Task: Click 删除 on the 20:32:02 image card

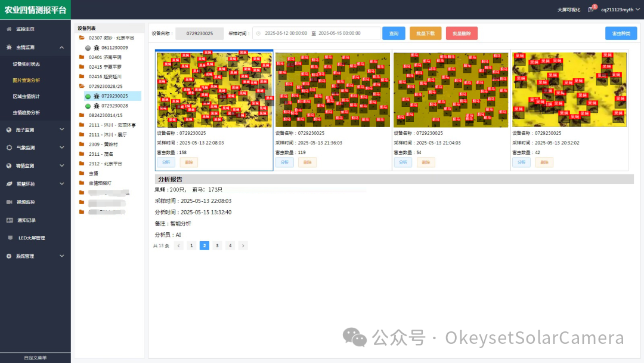Action: click(x=544, y=162)
